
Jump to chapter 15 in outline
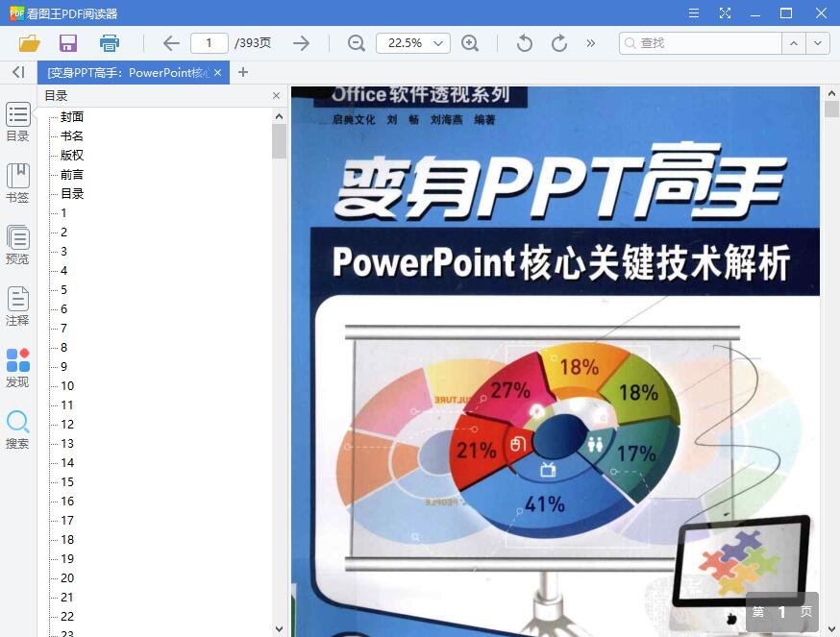(x=67, y=481)
